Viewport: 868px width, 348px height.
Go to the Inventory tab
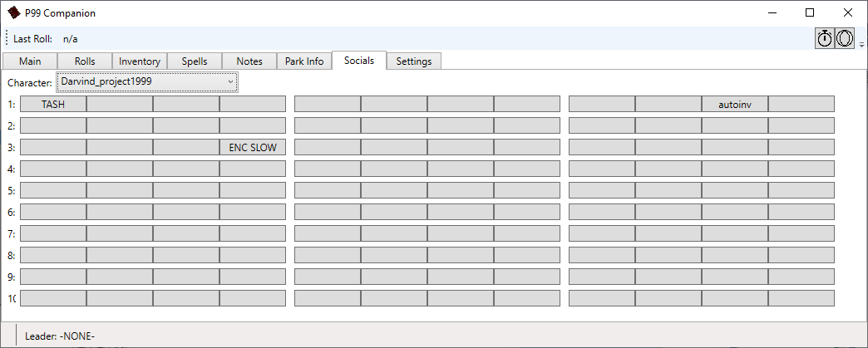click(x=140, y=61)
